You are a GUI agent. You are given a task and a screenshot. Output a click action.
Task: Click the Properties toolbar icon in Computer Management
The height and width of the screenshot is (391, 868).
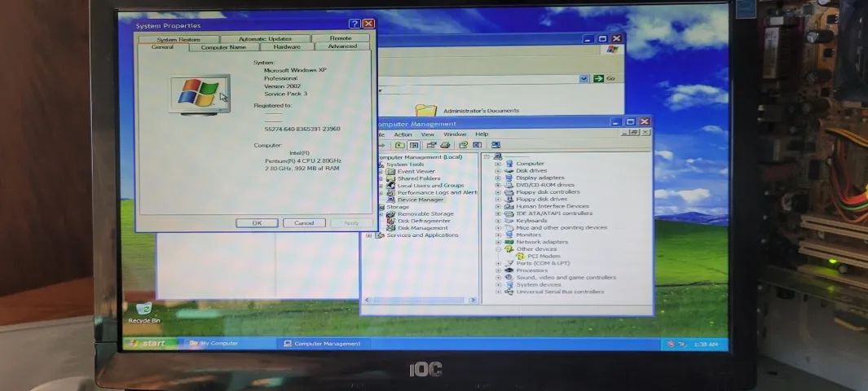pos(431,145)
